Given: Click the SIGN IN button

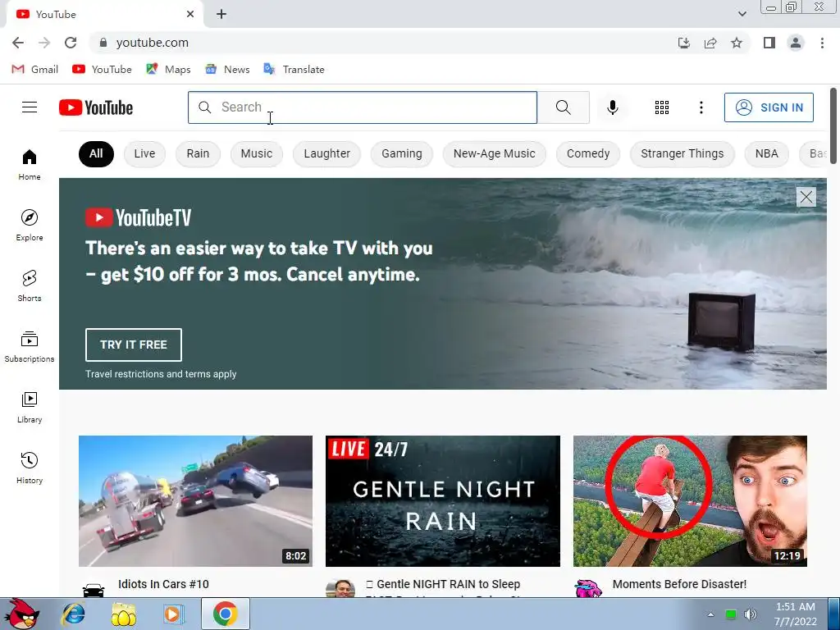Looking at the screenshot, I should click(769, 107).
